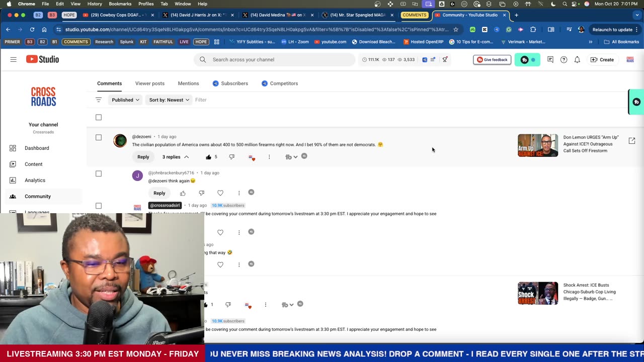Image resolution: width=644 pixels, height=362 pixels.
Task: Open the Dashboard link in sidebar
Action: [x=37, y=148]
